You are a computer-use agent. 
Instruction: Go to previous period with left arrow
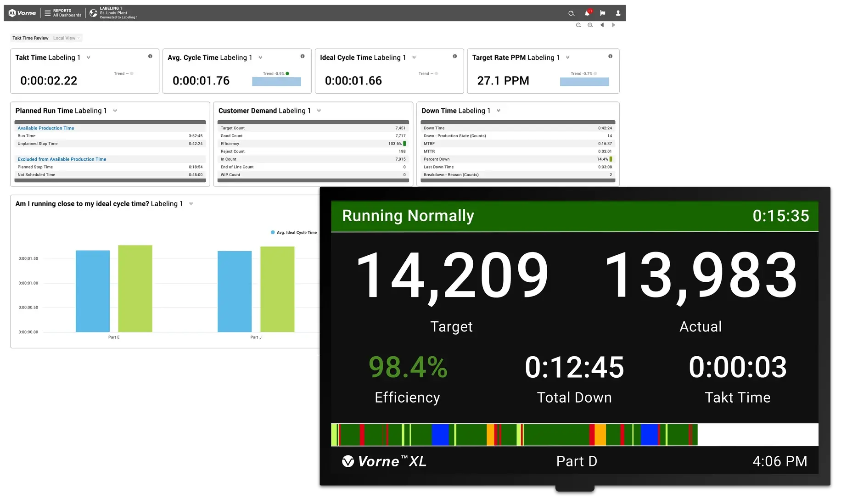(602, 25)
